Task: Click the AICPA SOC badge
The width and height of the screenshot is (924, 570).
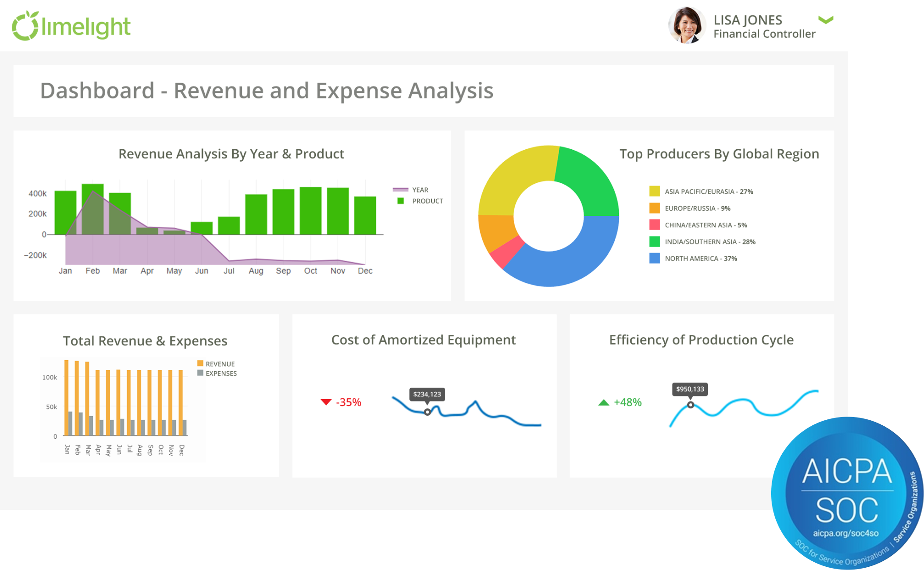Action: (847, 493)
